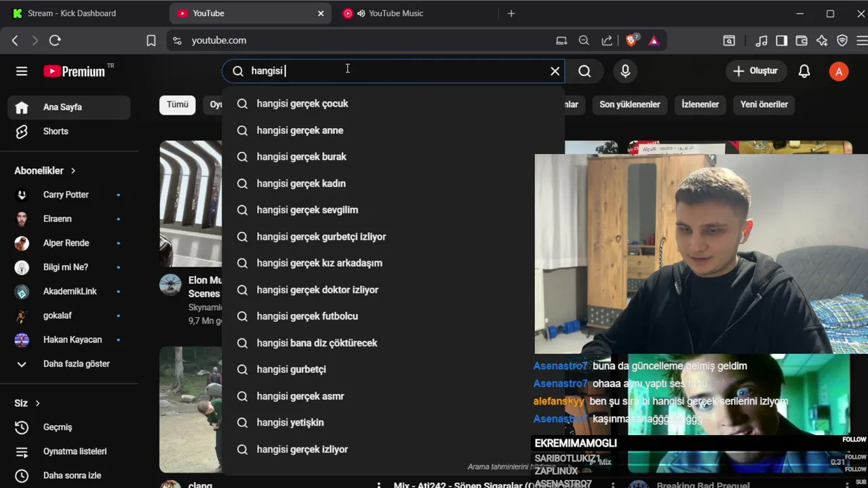Choose suggestion hangisi gerçek burak
Image resolution: width=868 pixels, height=488 pixels.
[393, 157]
